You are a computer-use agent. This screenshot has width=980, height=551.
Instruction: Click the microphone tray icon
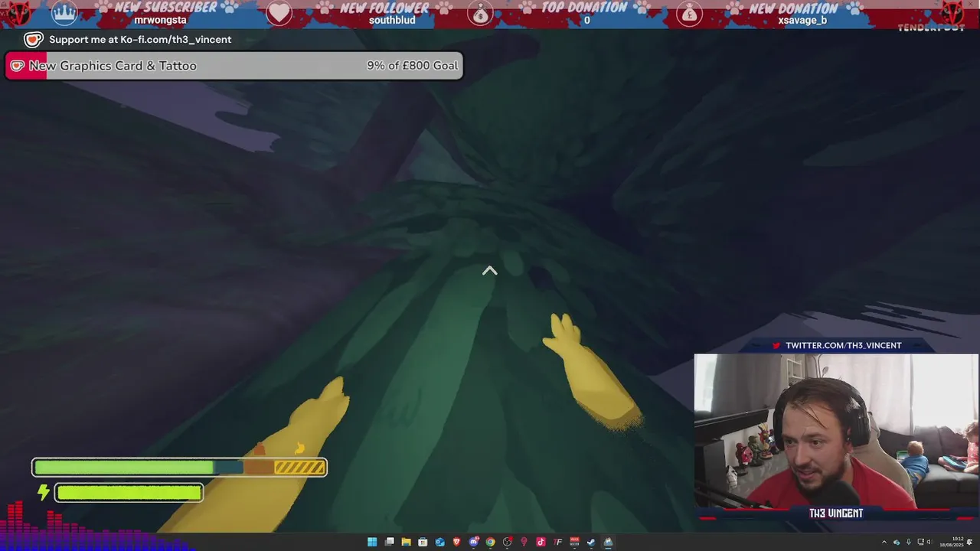coord(909,542)
